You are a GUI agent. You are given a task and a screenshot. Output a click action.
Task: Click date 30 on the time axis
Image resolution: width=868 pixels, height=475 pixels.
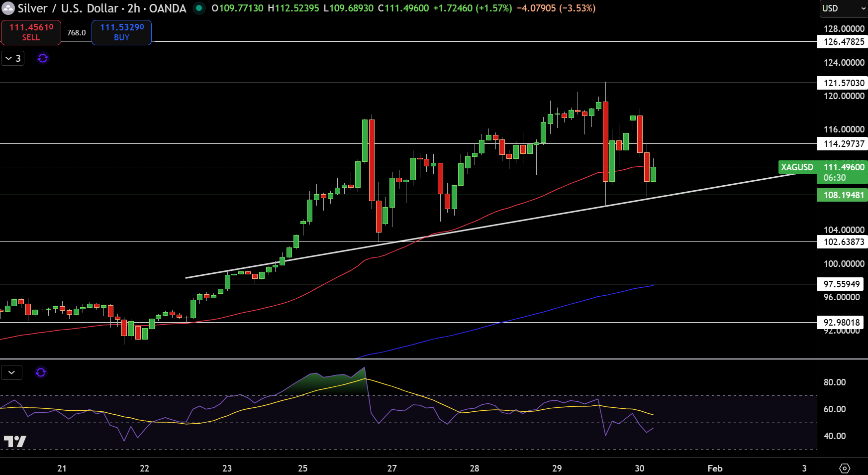pos(640,469)
